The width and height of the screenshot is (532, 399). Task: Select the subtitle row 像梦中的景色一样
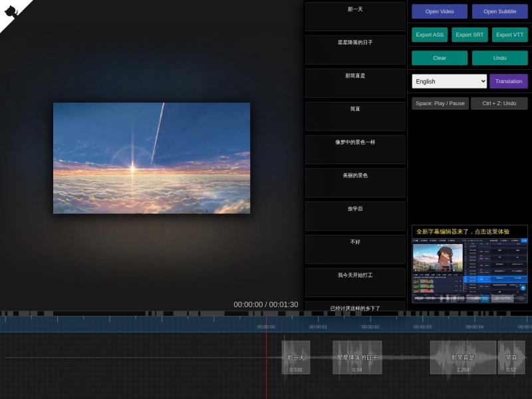click(355, 149)
